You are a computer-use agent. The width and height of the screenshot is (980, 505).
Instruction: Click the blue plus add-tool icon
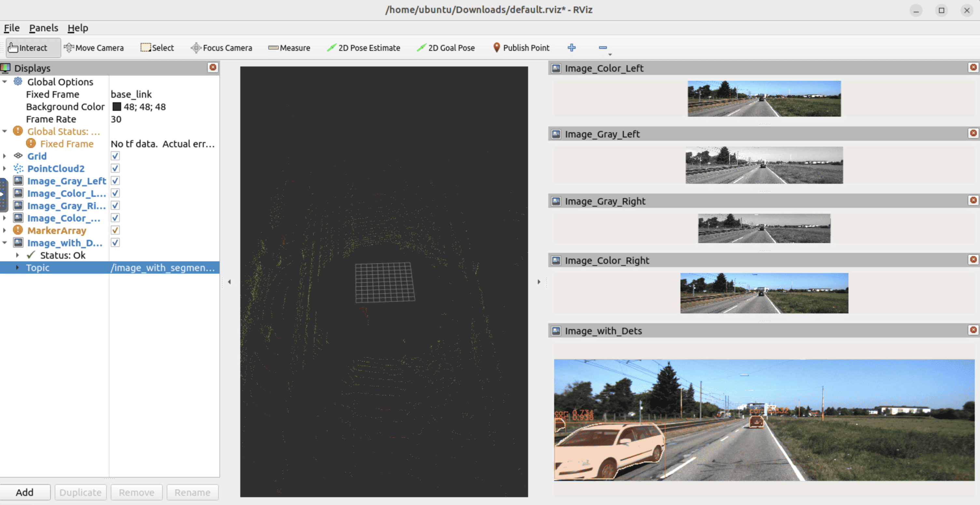tap(571, 48)
